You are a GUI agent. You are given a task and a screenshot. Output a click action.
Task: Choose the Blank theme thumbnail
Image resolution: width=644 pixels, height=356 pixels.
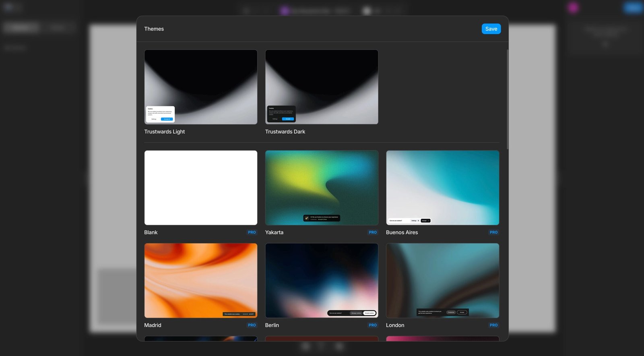[x=200, y=188]
